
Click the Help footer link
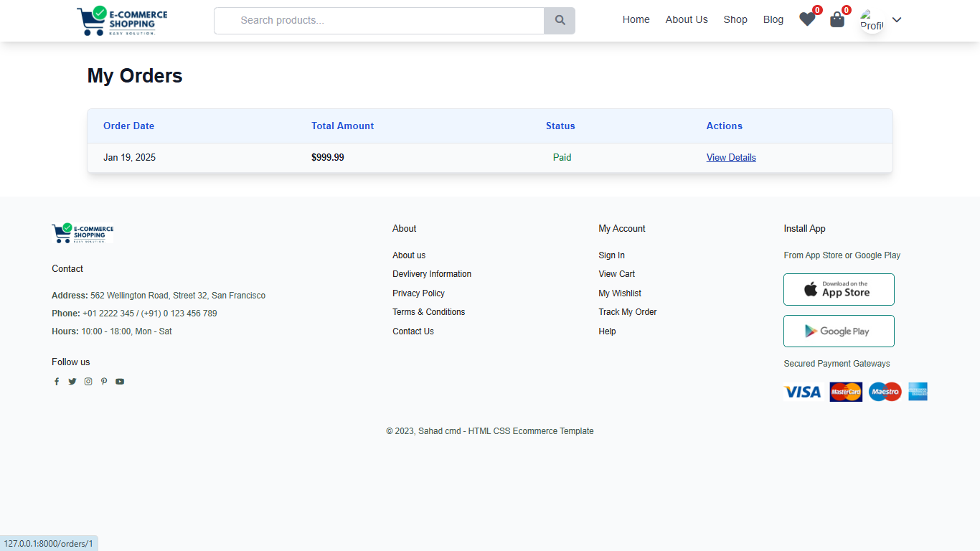tap(608, 331)
